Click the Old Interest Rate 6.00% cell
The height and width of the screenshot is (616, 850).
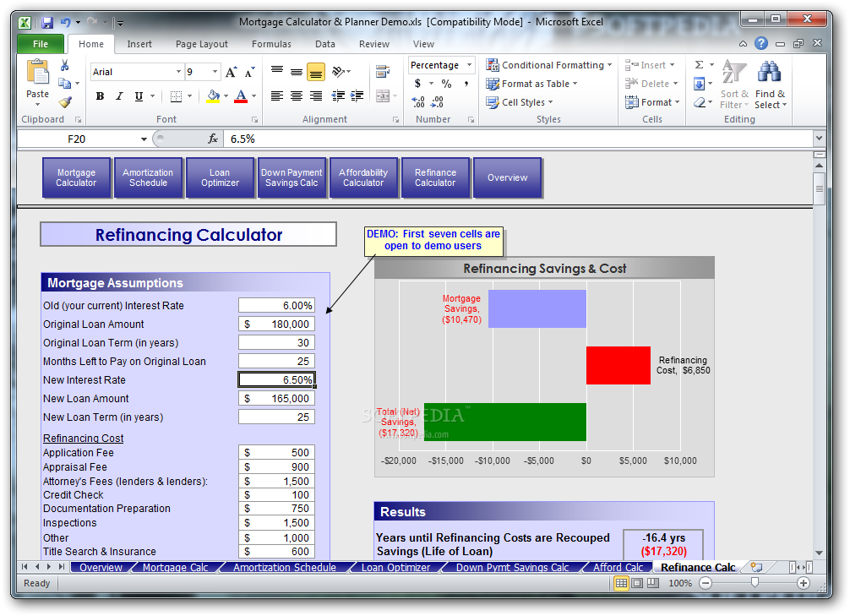coord(276,306)
